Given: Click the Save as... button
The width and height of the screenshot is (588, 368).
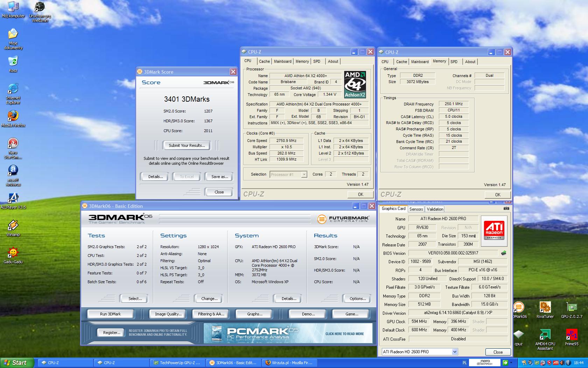Looking at the screenshot, I should tap(219, 177).
